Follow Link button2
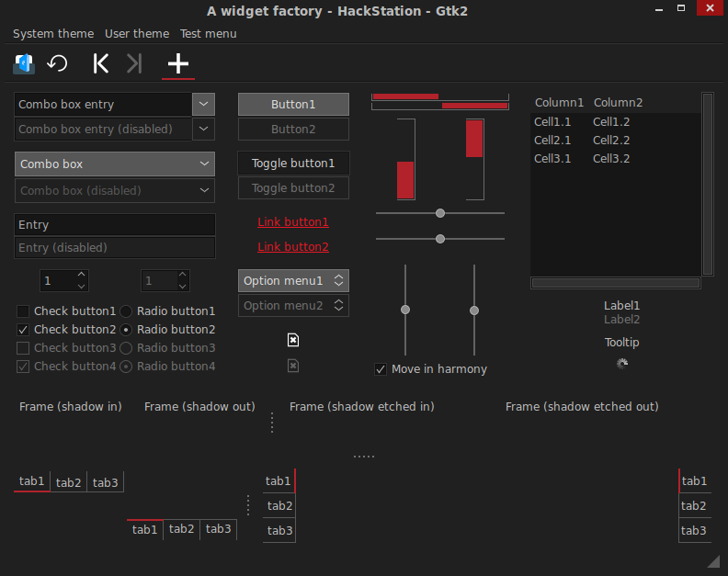Image resolution: width=728 pixels, height=576 pixels. point(293,247)
